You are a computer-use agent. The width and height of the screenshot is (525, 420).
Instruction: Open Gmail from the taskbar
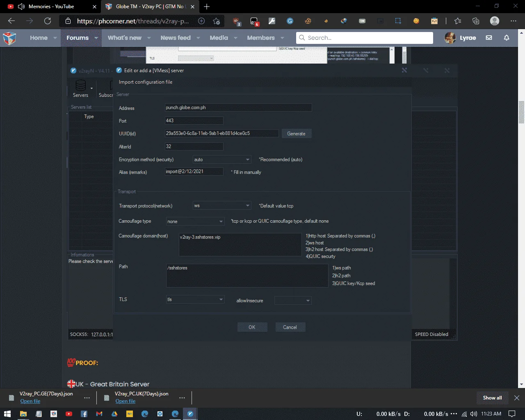[x=99, y=414]
